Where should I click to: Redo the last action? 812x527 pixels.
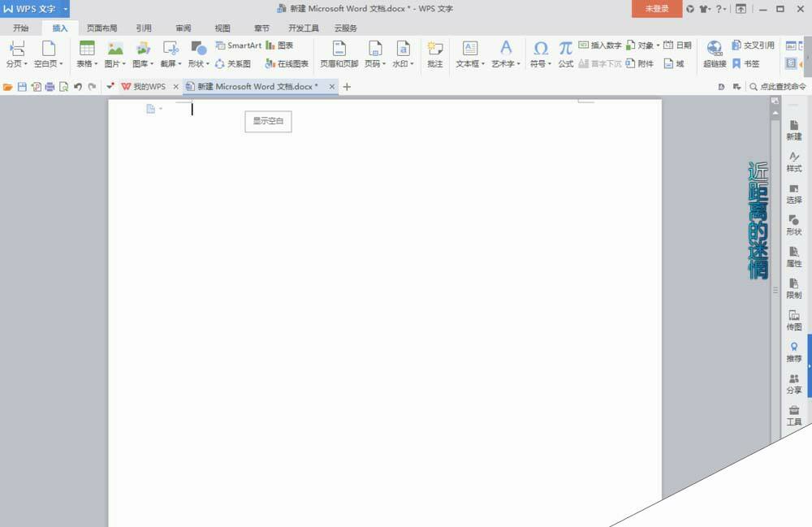92,87
